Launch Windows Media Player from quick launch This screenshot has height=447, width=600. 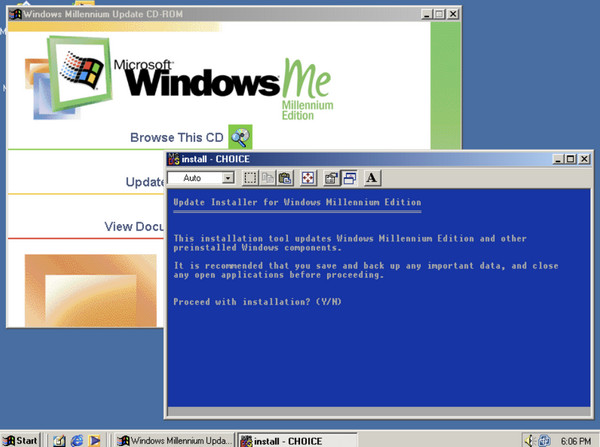point(94,441)
